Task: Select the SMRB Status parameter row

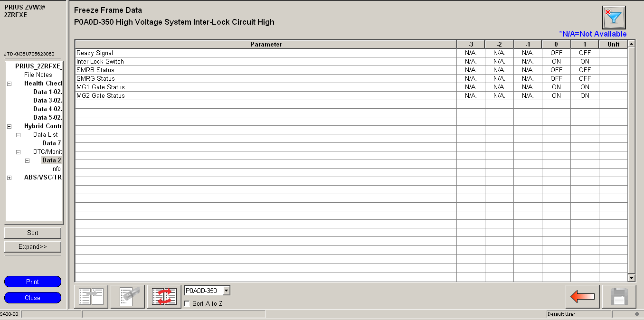Action: click(351, 70)
